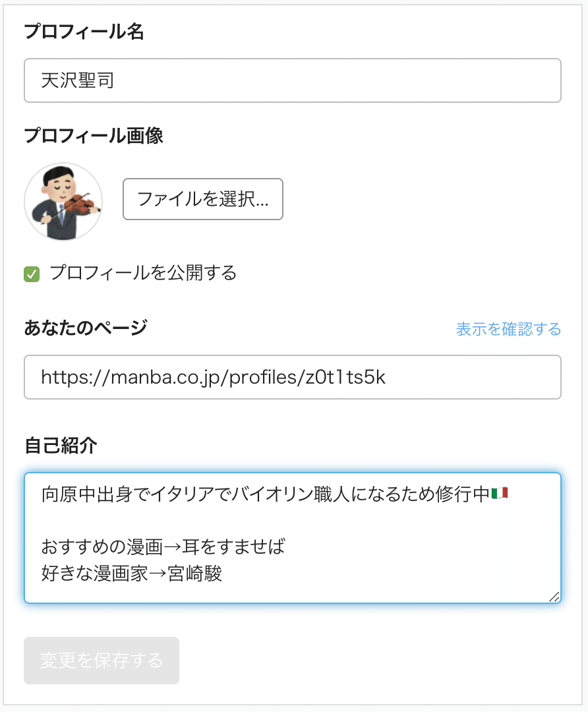Open file picker with ファイルを選択 button

tap(202, 199)
